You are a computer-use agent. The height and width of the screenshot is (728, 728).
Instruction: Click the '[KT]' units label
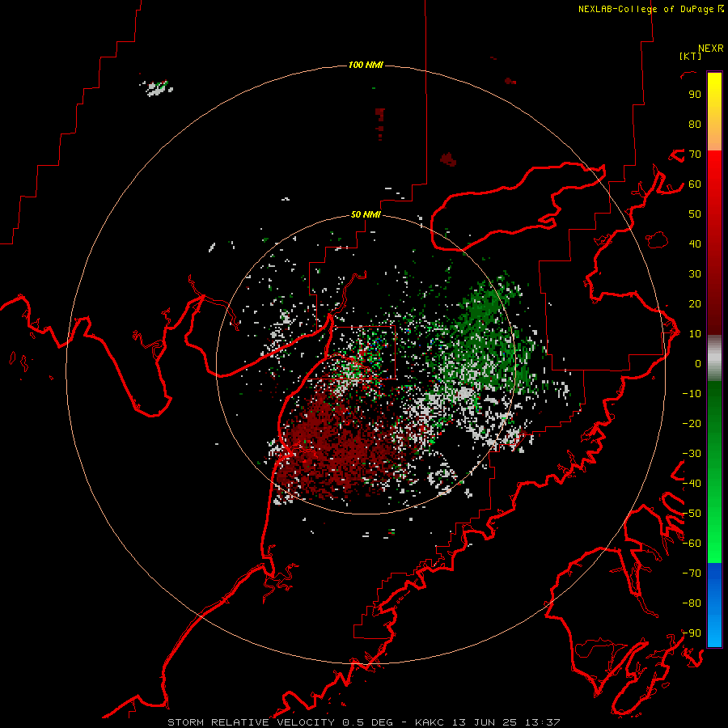(x=691, y=56)
